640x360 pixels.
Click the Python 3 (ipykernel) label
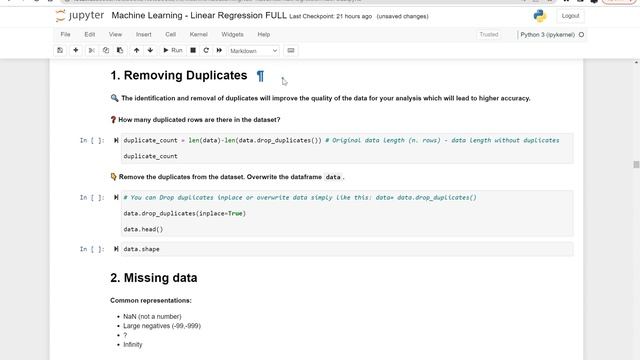(547, 35)
